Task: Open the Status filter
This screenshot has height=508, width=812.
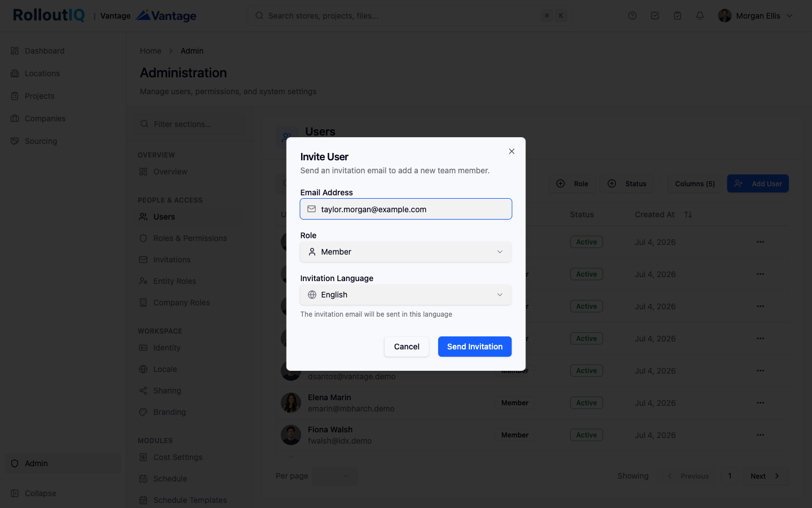Action: pos(627,183)
